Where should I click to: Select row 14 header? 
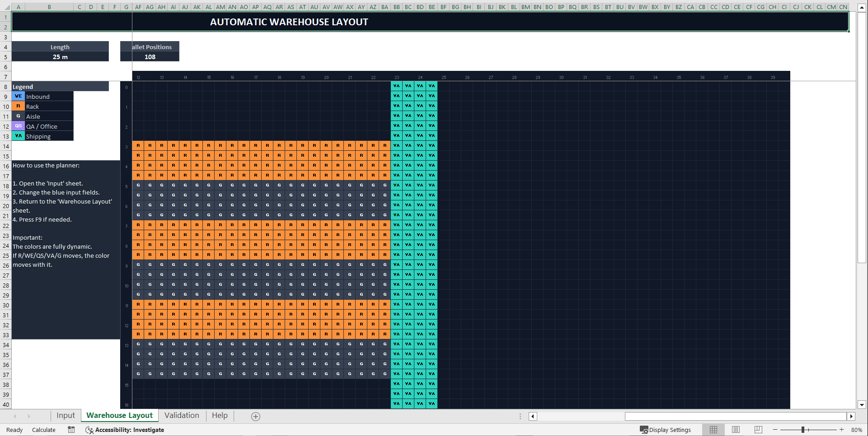(x=5, y=146)
